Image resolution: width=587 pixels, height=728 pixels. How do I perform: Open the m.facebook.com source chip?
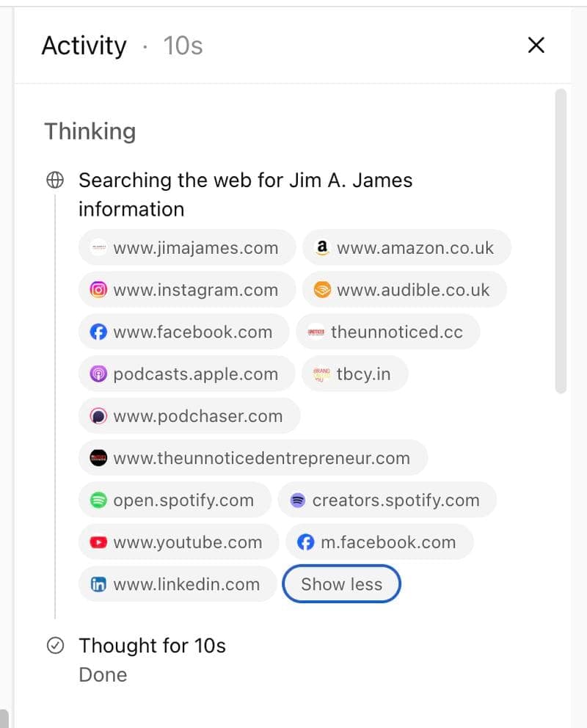point(379,542)
